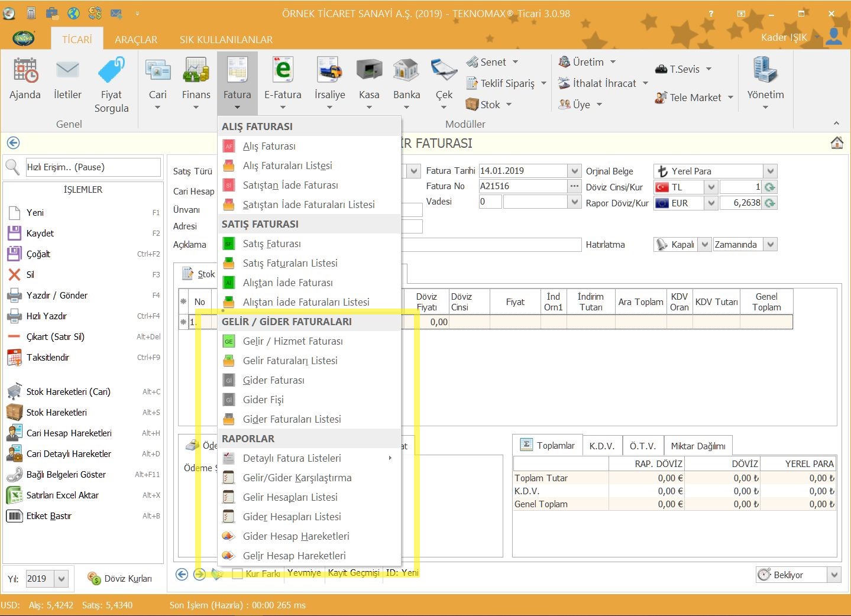Click the Döviz Kurları button
This screenshot has width=851, height=616.
point(120,579)
